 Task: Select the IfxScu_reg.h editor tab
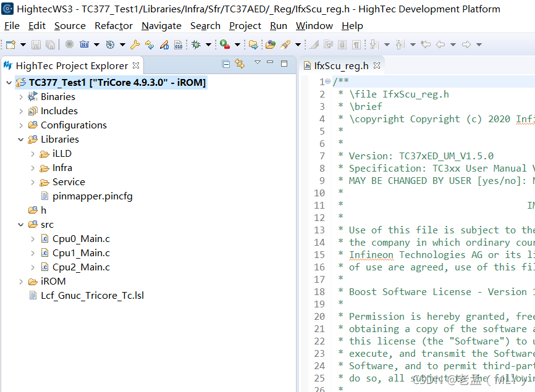pyautogui.click(x=341, y=65)
